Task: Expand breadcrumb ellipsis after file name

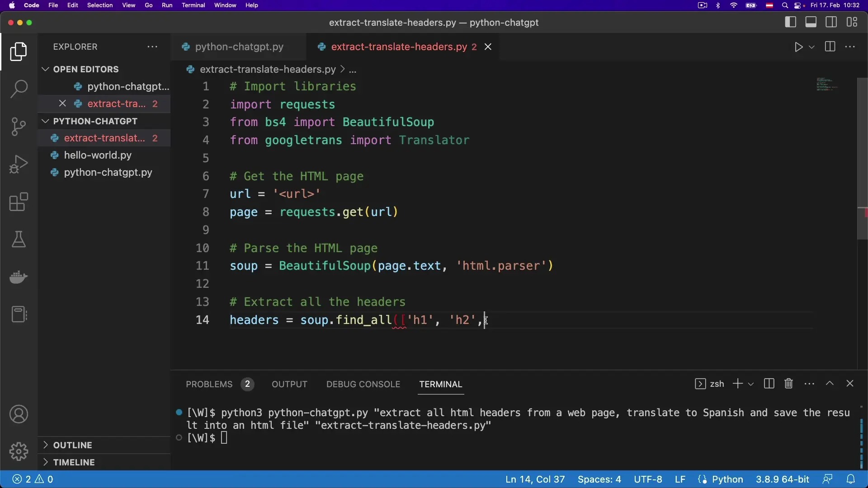Action: (353, 70)
